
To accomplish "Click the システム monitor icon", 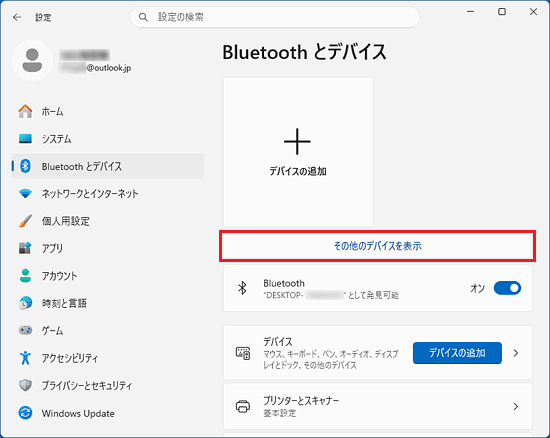I will 25,139.
